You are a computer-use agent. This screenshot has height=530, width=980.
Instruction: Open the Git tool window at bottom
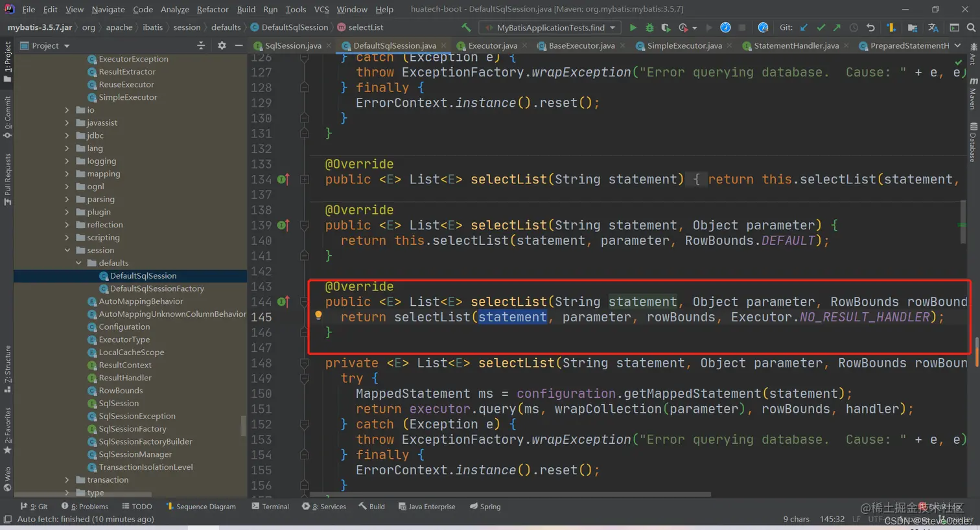(34, 507)
